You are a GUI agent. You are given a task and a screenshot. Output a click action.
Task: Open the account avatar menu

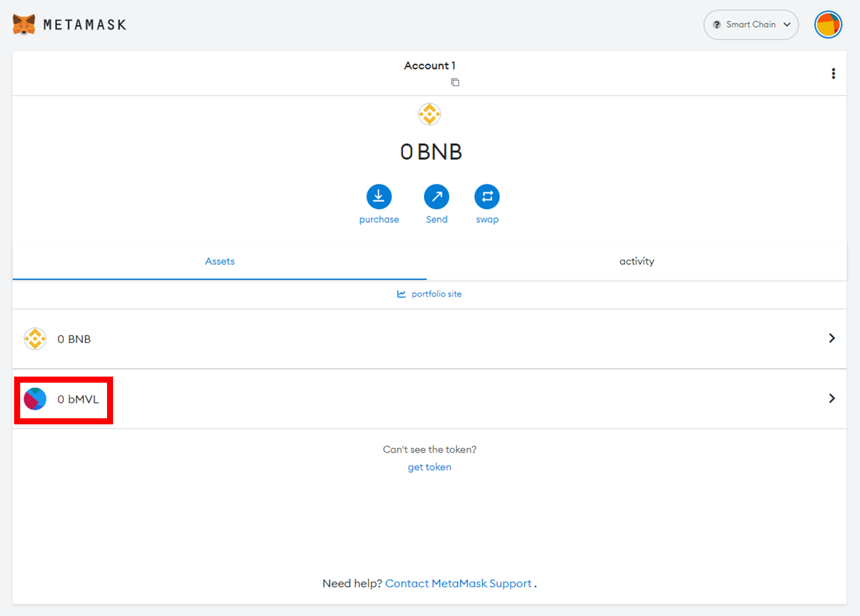point(828,25)
